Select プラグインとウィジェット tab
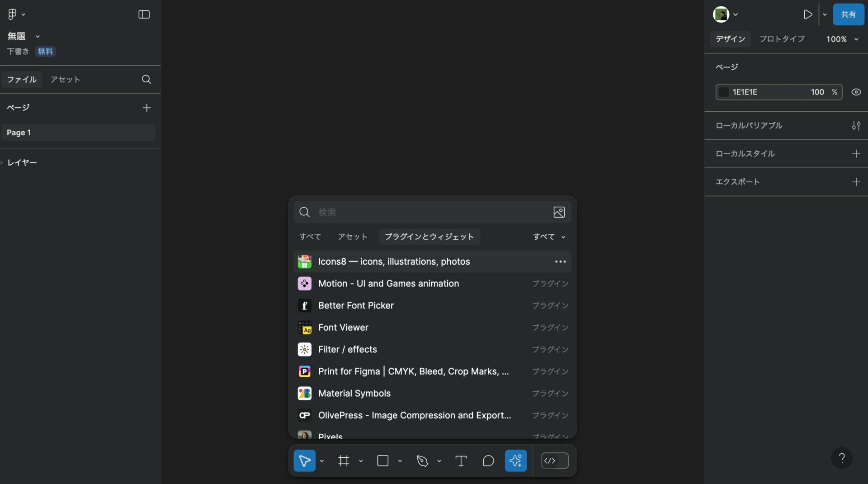The width and height of the screenshot is (868, 484). 429,237
